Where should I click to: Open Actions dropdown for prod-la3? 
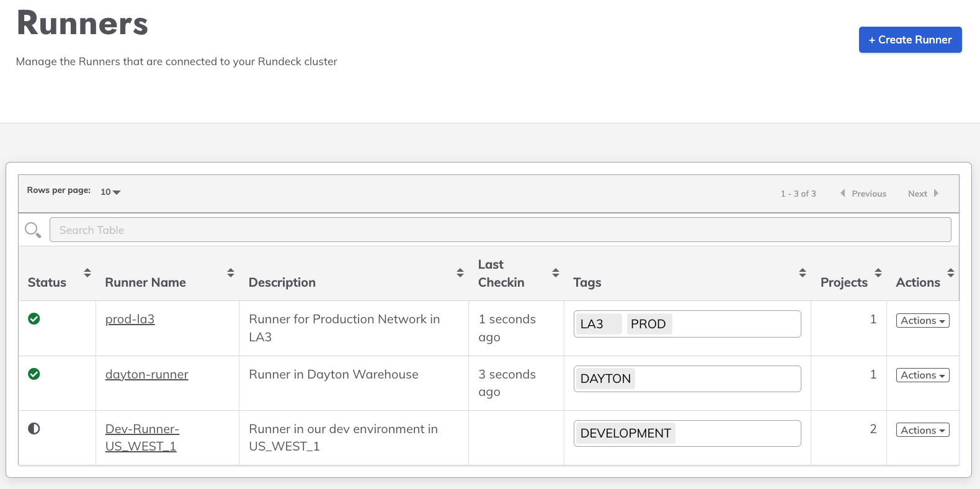click(922, 321)
